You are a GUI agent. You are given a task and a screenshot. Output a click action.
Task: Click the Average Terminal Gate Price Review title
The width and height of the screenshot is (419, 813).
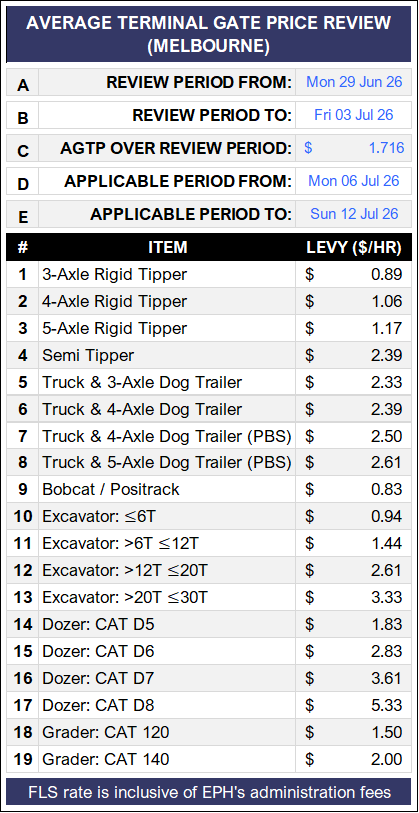(x=210, y=34)
